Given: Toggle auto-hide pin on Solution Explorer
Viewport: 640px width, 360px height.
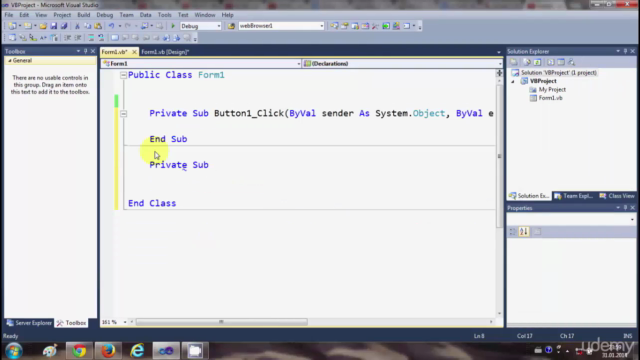Looking at the screenshot, I should (x=625, y=51).
